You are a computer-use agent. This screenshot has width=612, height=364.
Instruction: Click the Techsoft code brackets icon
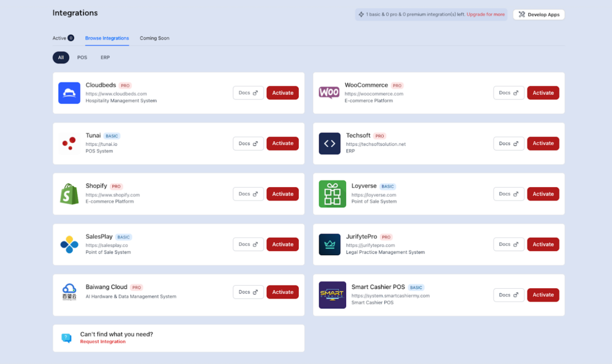329,143
